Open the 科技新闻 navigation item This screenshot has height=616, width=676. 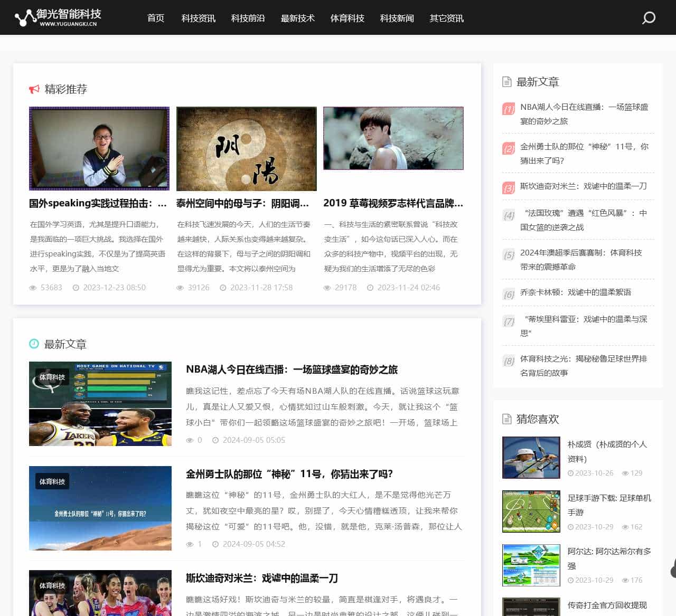(397, 18)
